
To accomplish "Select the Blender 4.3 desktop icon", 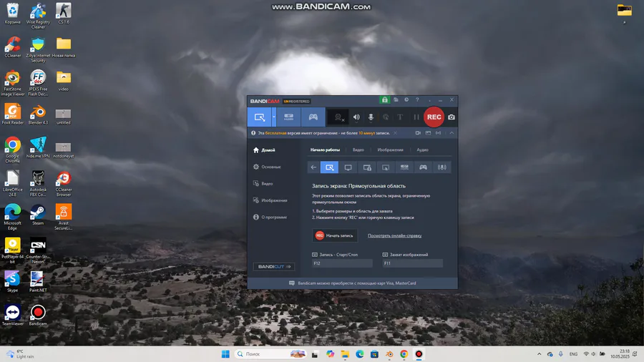I will (x=38, y=114).
